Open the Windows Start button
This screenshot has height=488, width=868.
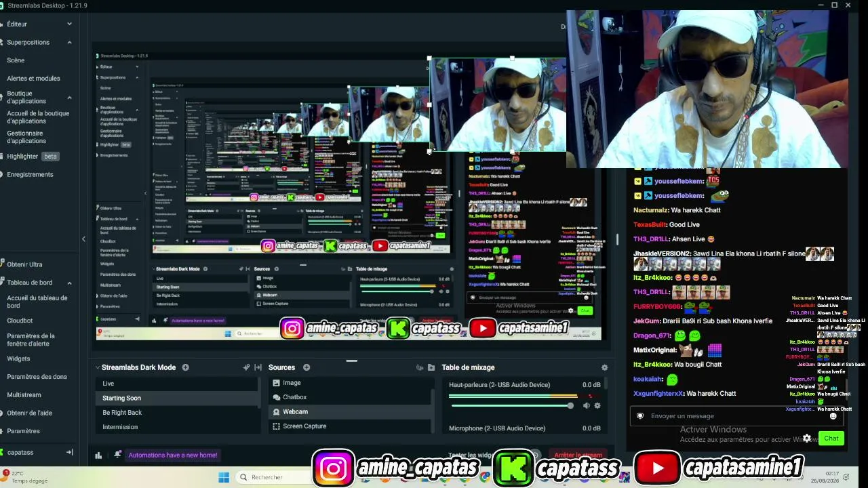(x=224, y=477)
